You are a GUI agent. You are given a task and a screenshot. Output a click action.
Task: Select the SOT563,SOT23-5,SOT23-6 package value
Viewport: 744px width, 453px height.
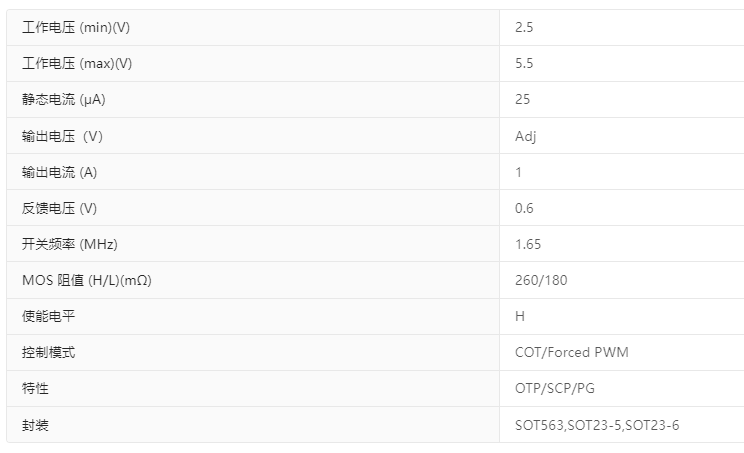pos(597,425)
